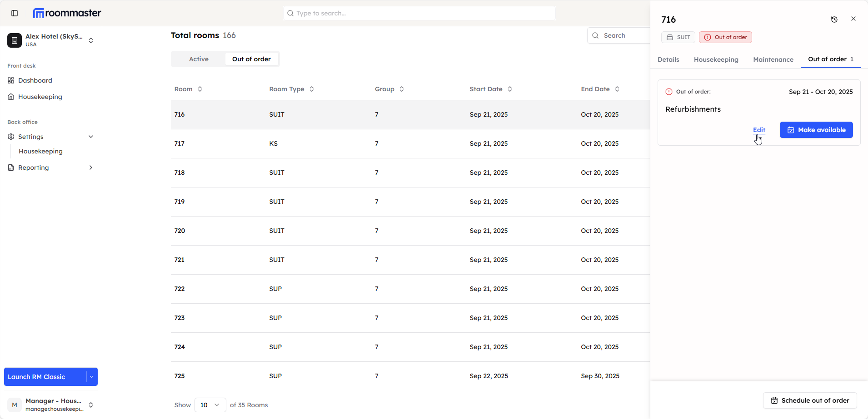Expand the Settings menu chevron
The width and height of the screenshot is (868, 419).
click(x=91, y=137)
